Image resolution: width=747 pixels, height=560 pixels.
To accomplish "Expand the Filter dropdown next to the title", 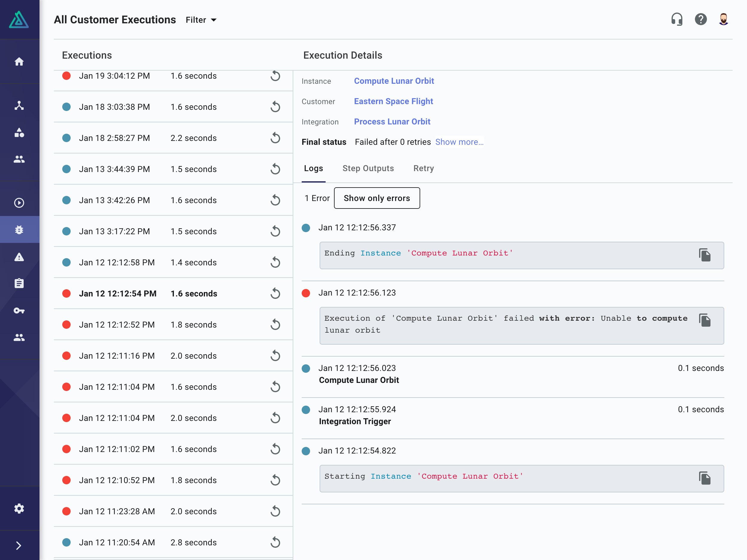I will [x=201, y=19].
